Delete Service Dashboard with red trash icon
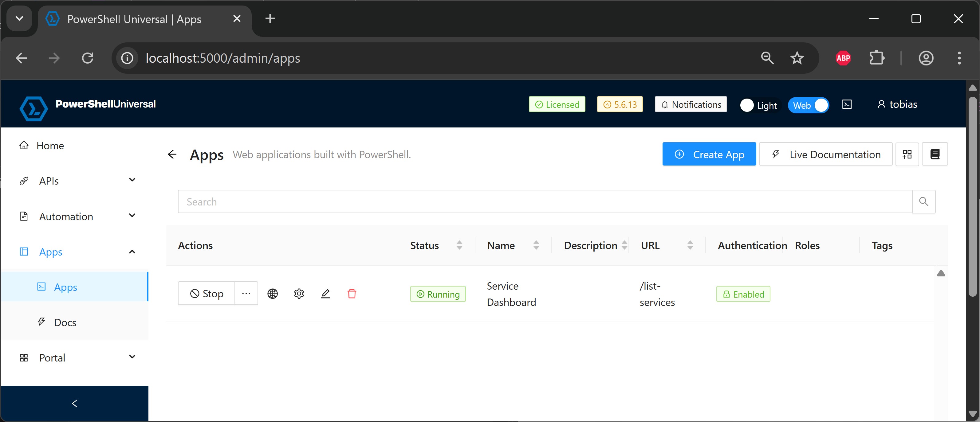The height and width of the screenshot is (422, 980). pos(352,294)
